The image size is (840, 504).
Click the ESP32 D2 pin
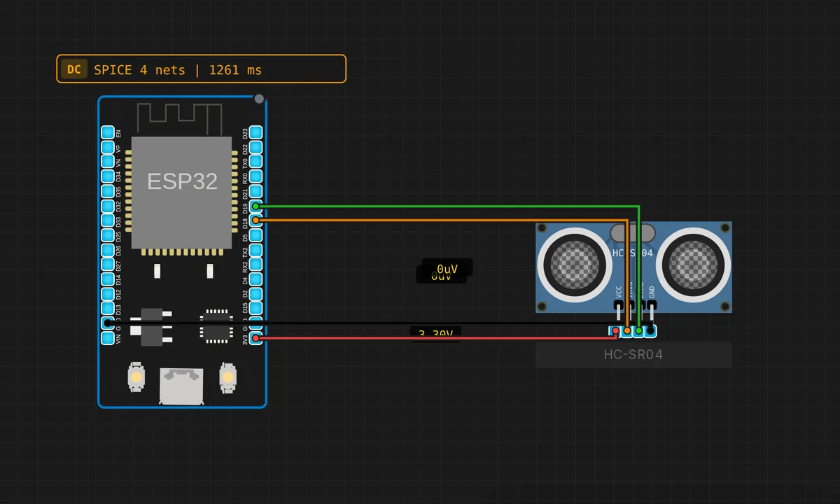point(256,294)
